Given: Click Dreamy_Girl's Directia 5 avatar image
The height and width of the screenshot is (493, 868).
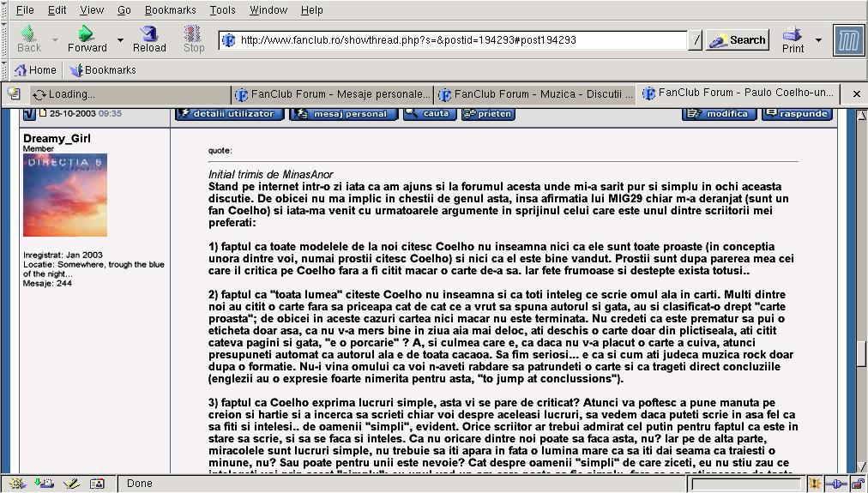Looking at the screenshot, I should point(65,195).
